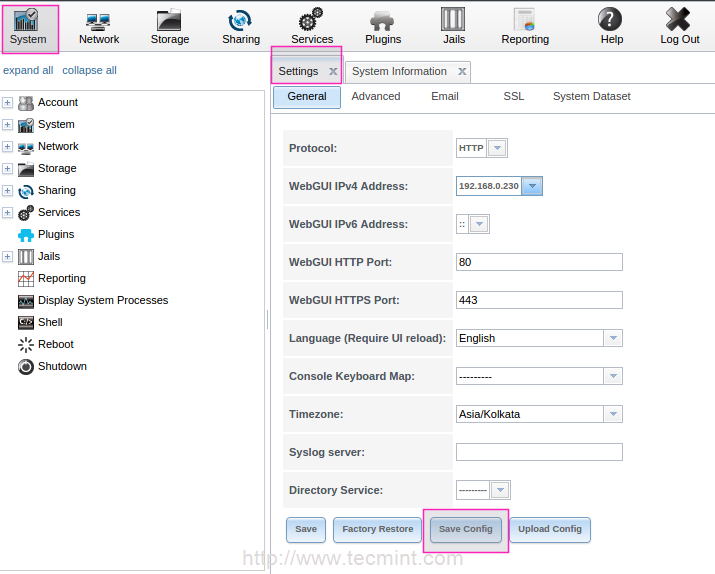The height and width of the screenshot is (574, 715).
Task: Select the General sub-tab
Action: pyautogui.click(x=307, y=97)
